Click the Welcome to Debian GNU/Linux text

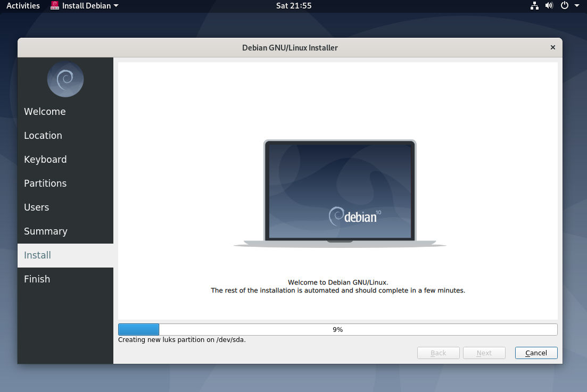[x=338, y=282]
